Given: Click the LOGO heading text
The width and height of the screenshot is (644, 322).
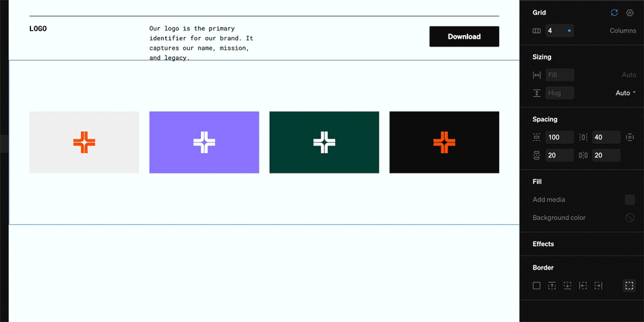Looking at the screenshot, I should 38,29.
